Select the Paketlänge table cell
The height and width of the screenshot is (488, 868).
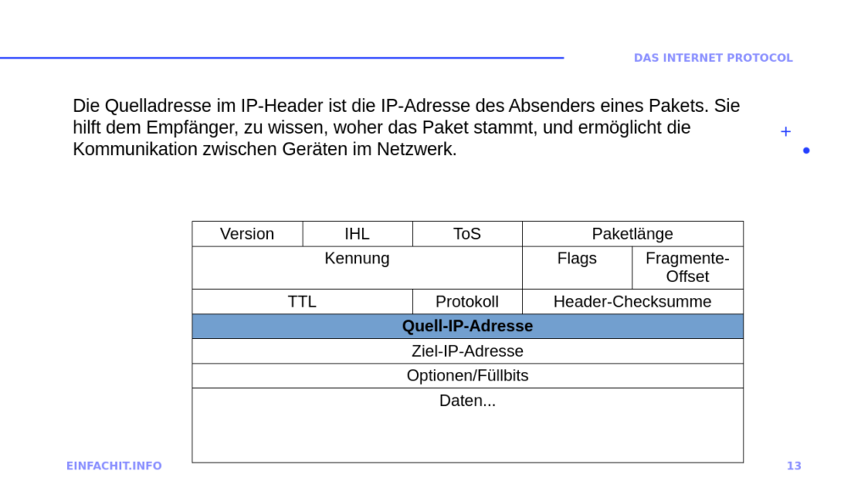tap(632, 234)
